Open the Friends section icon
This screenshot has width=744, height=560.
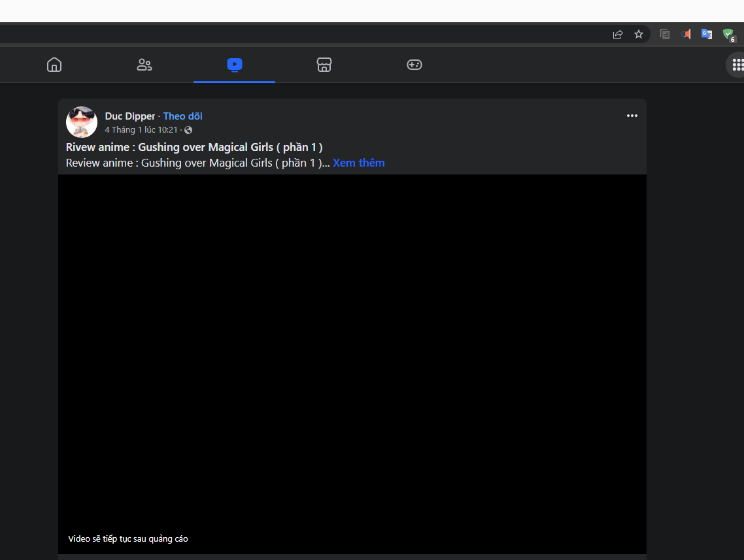point(144,64)
